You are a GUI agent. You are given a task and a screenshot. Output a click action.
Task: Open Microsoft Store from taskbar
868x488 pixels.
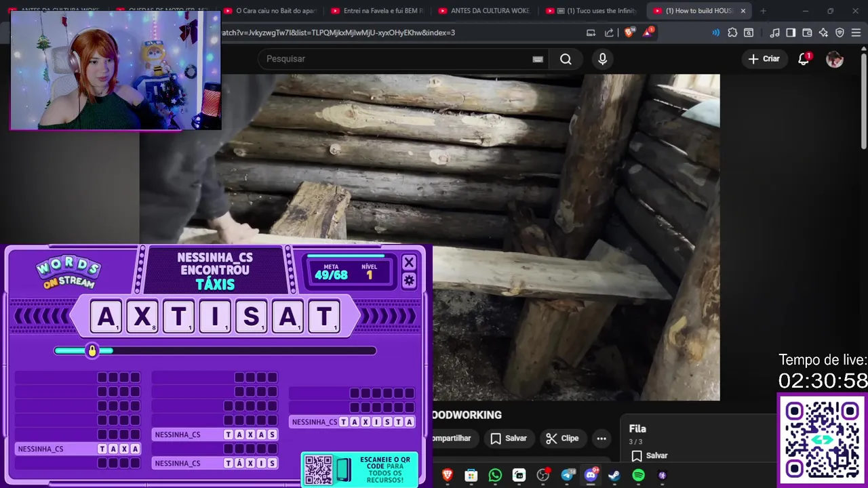coord(471,476)
